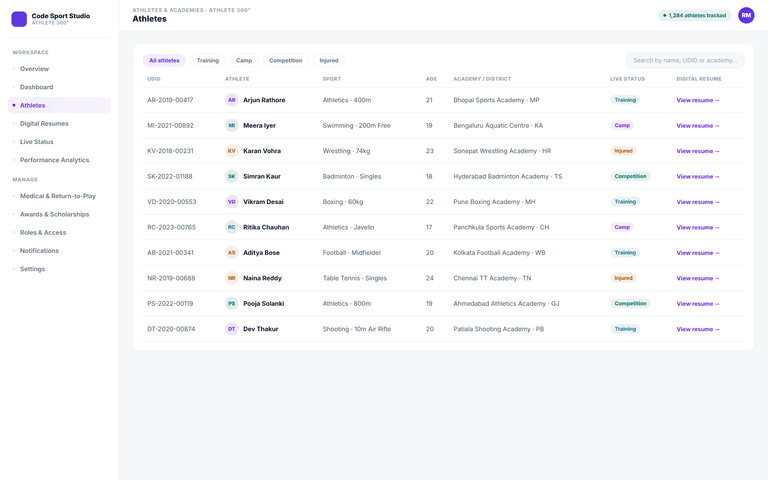Click Patiala Shooting Academy - PB cell
This screenshot has height=480, width=768.
click(499, 329)
